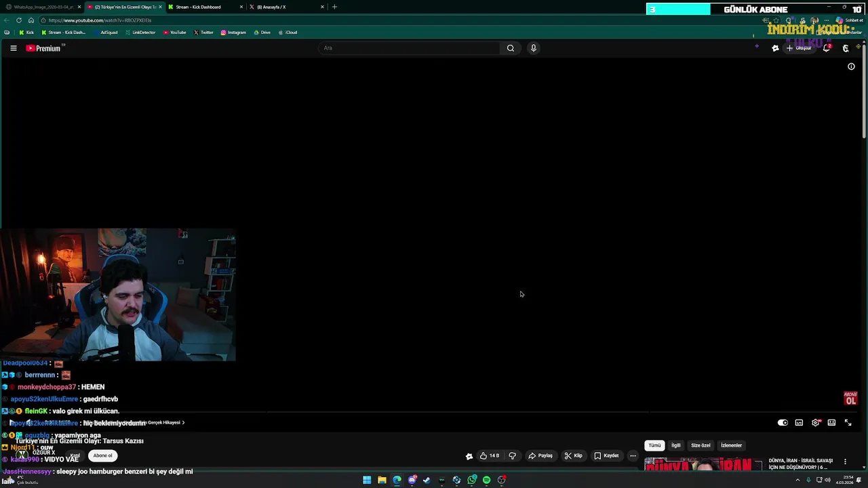Turn on subtitles in the player
The image size is (868, 488).
pos(799,422)
